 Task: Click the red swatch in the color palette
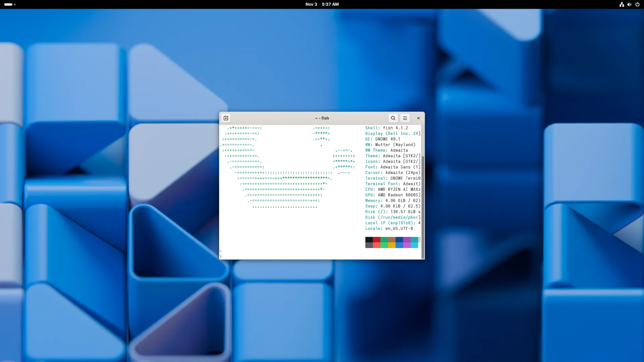click(x=376, y=240)
